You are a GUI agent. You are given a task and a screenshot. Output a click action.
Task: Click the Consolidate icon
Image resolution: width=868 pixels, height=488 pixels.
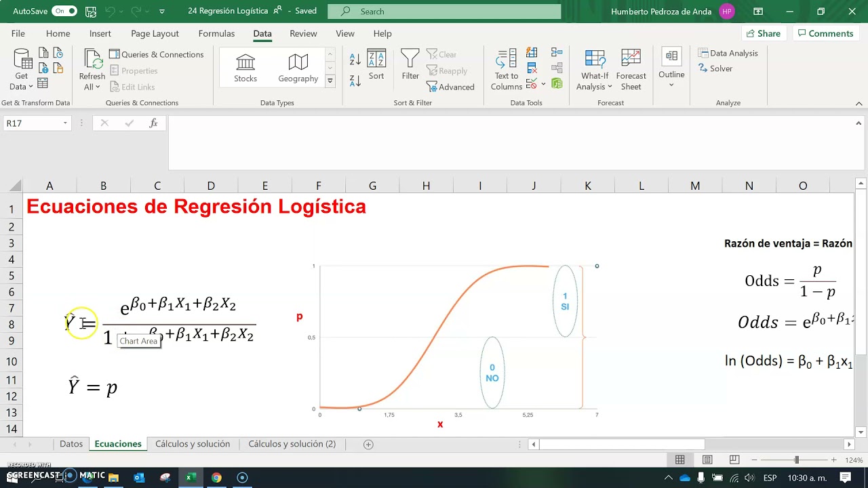(557, 52)
